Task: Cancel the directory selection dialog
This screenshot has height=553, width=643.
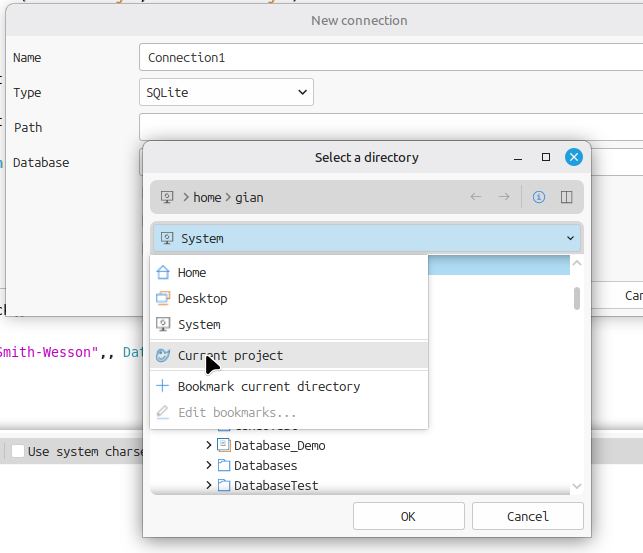Action: click(x=527, y=516)
